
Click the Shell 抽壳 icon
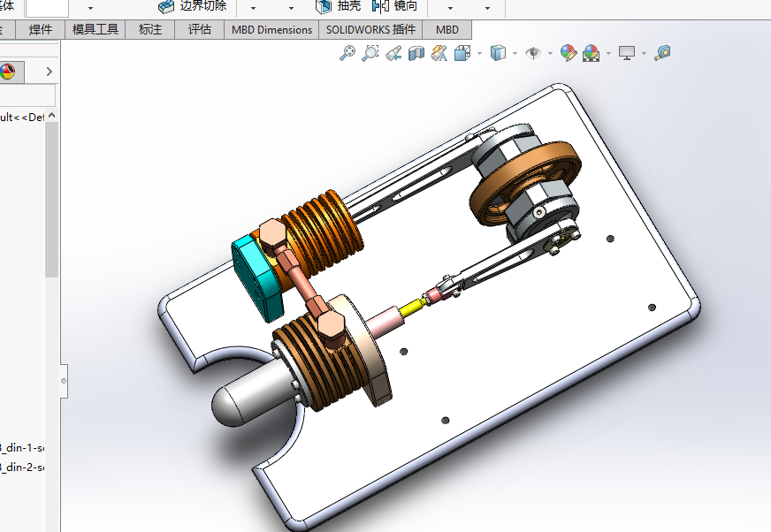point(324,6)
